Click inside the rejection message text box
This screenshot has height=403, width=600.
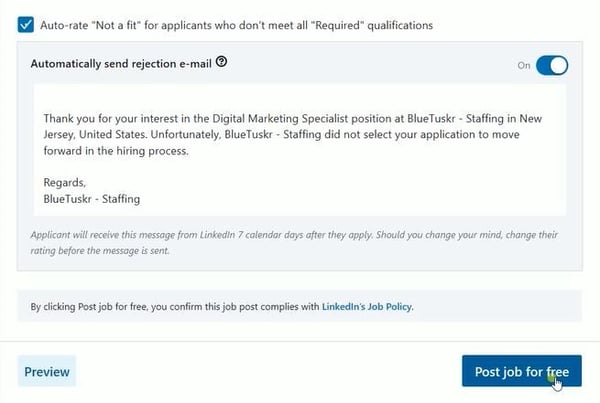[x=300, y=150]
